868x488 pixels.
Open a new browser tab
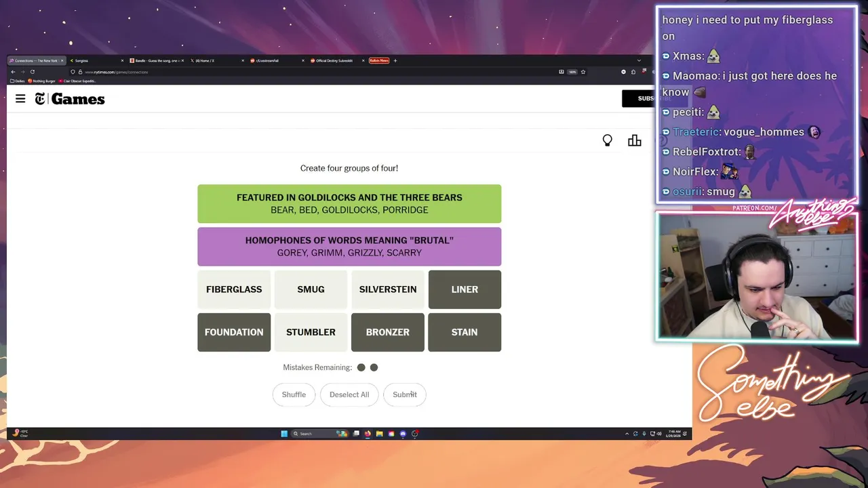[x=395, y=60]
